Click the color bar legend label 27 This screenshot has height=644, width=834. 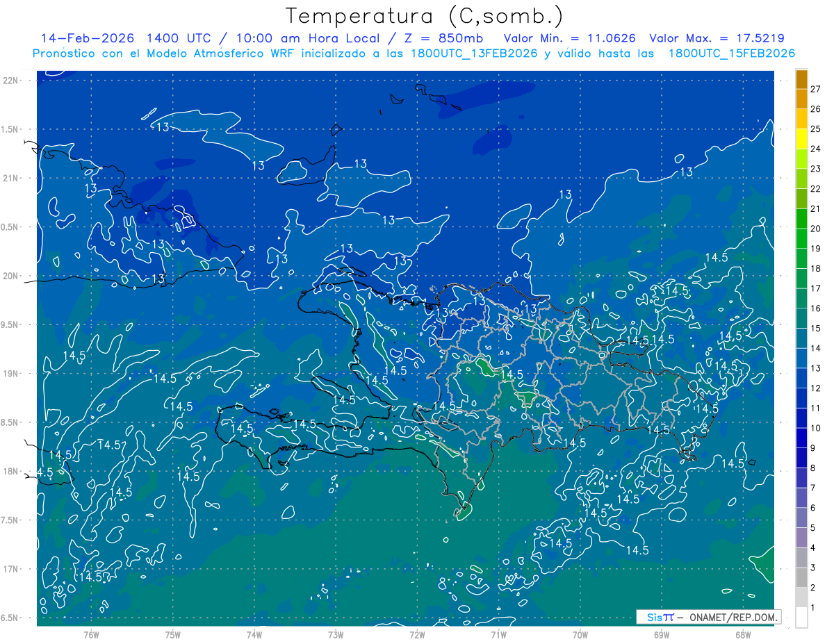815,89
